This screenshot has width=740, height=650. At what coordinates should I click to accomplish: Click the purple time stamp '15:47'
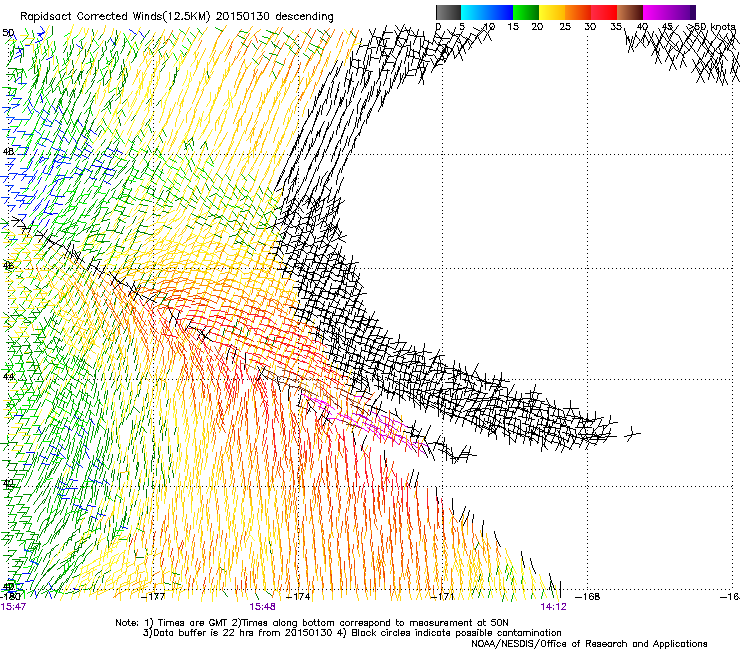point(13,607)
